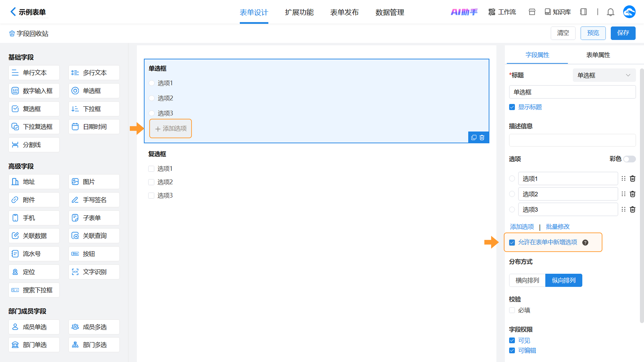Open the AI助手 assistant
Screen dimensions: 644x362
[464, 12]
